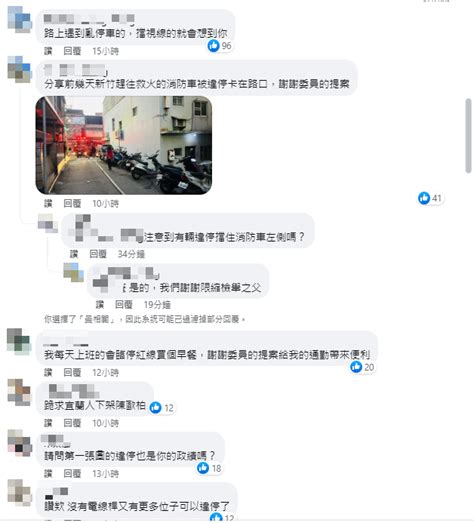Click the vertical scrollbar thumb on the right
474x523 pixels.
[469, 135]
